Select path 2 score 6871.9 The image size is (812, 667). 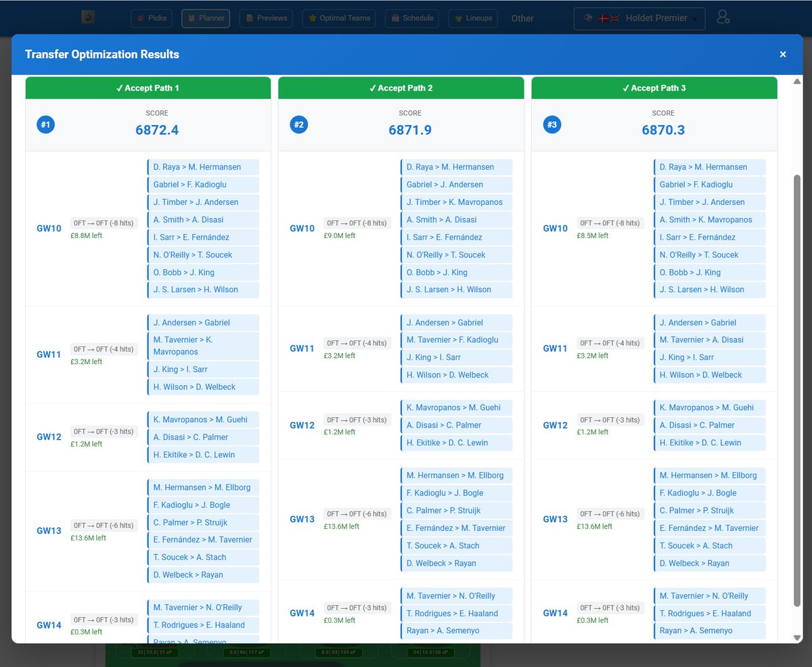point(410,130)
